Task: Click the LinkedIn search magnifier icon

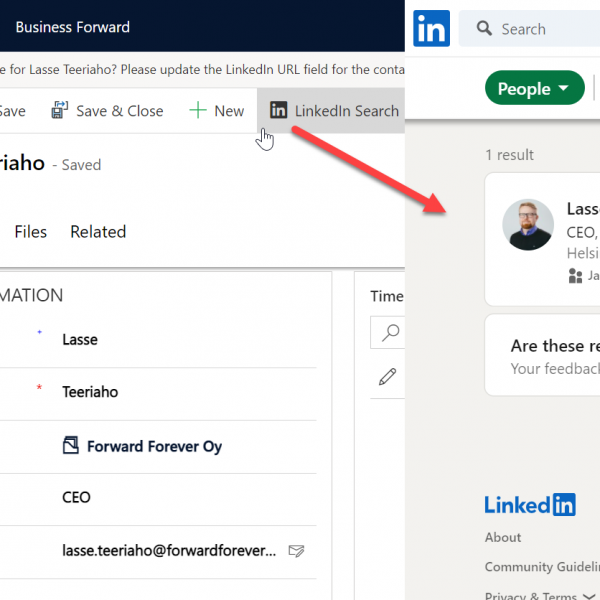Action: [x=484, y=28]
